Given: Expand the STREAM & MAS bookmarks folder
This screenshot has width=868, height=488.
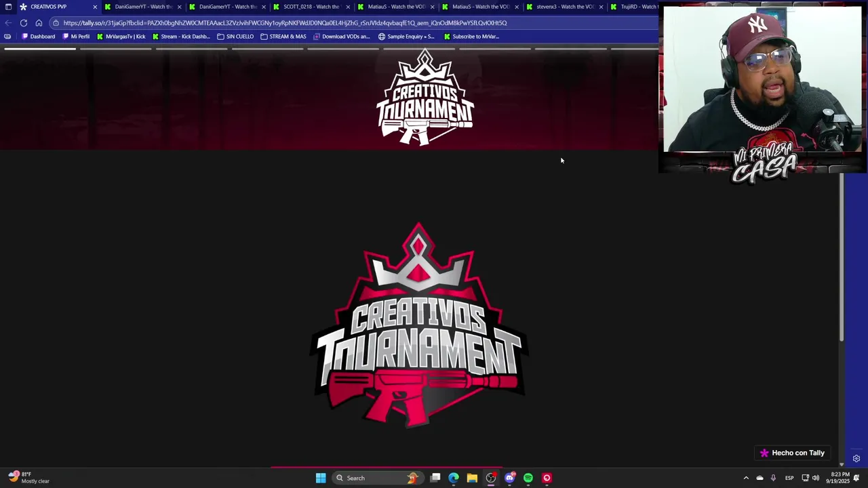Looking at the screenshot, I should pyautogui.click(x=283, y=37).
